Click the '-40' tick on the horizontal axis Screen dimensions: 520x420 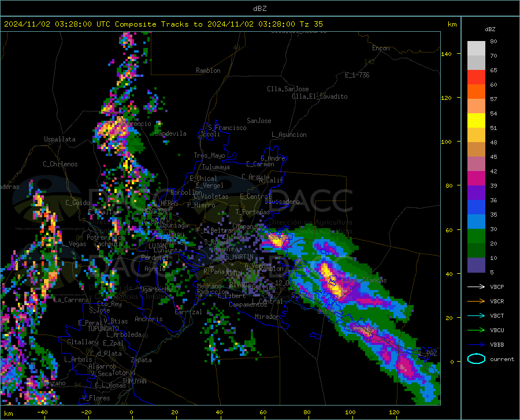(42, 412)
